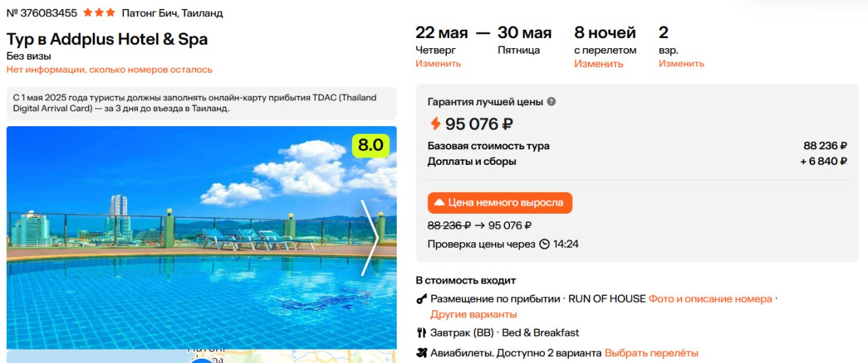
Task: Click the help icon beside Гарантия лучшей цены
Action: click(x=551, y=102)
